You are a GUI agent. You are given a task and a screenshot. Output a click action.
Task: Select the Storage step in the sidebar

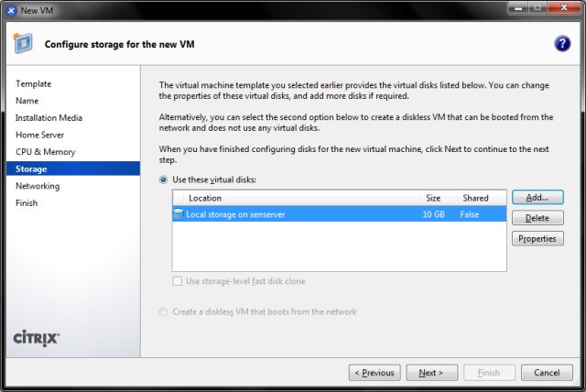73,169
